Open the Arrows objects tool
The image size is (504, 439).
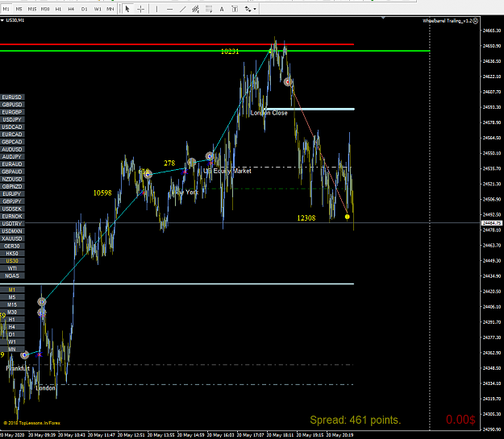click(248, 9)
